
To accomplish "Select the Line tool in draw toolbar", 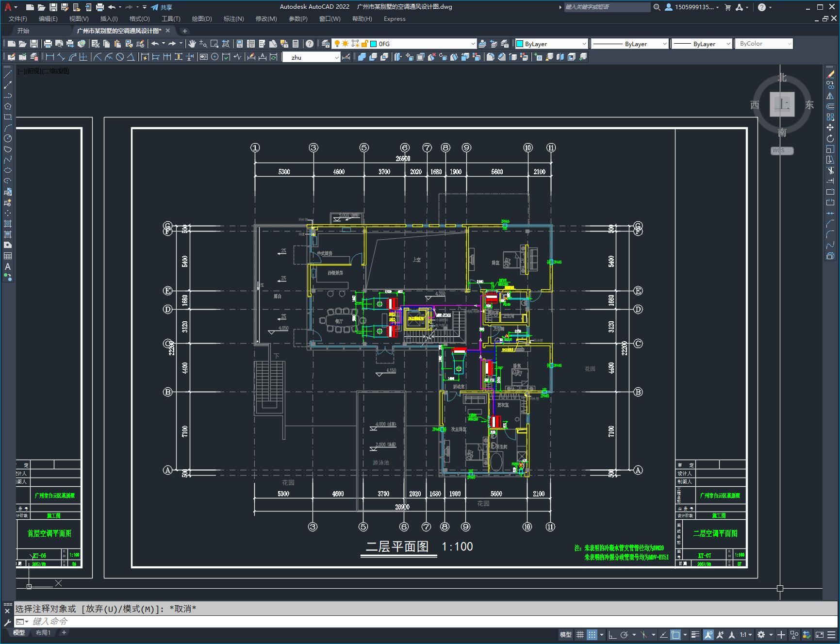I will [8, 74].
